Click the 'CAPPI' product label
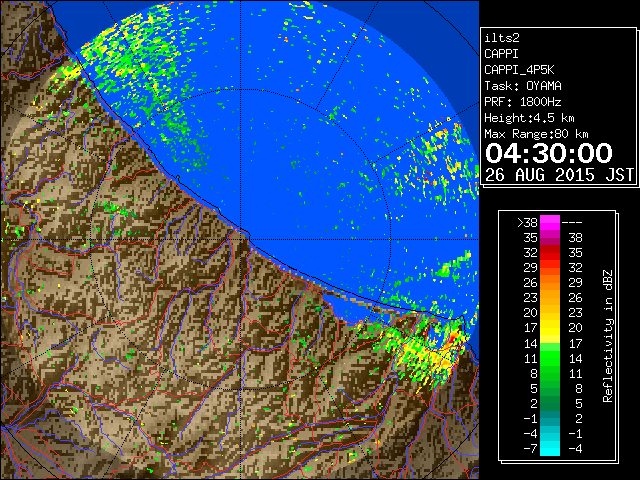 point(501,54)
